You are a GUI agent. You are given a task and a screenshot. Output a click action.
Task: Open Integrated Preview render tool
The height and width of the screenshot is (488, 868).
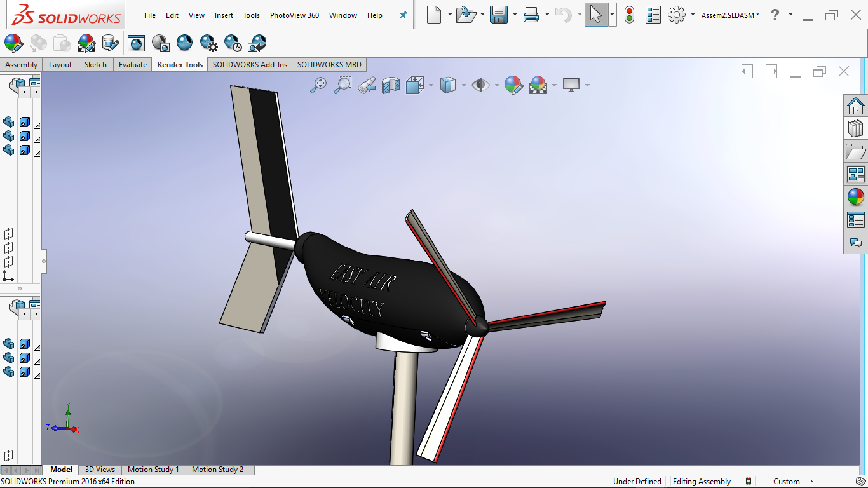[x=136, y=43]
